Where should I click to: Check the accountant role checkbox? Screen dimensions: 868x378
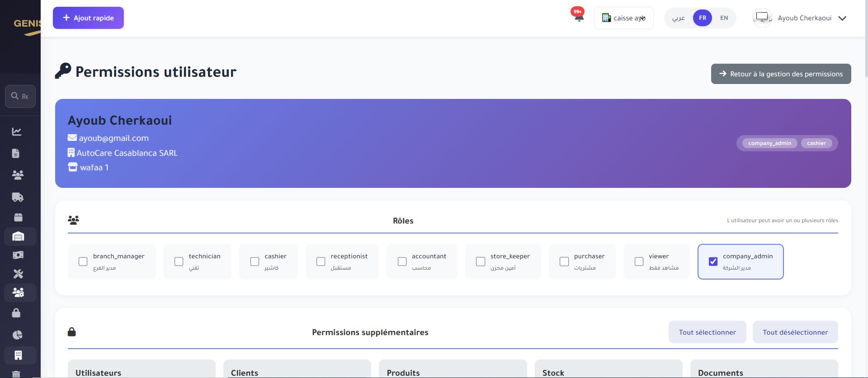point(402,261)
